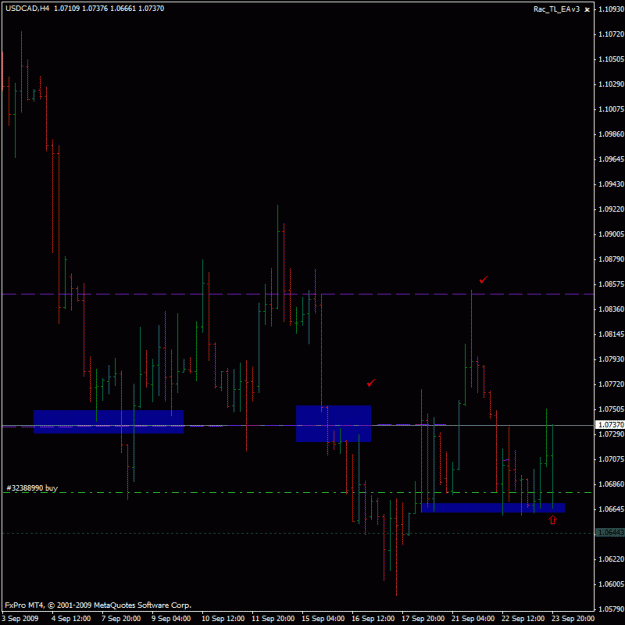Screen dimensions: 625x625
Task: Click the OHLC quote 1.07109 1.07376 1.06661 1.07370
Action: tap(109, 8)
